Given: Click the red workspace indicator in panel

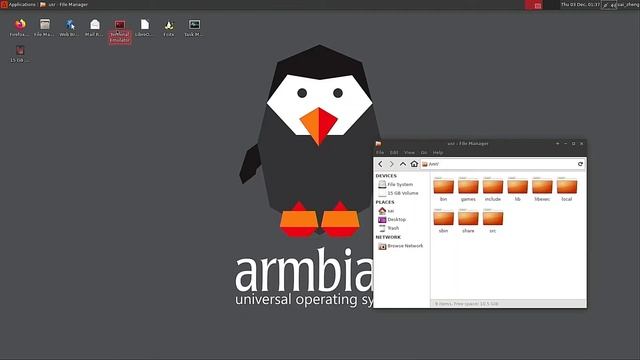Looking at the screenshot, I should 533,5.
